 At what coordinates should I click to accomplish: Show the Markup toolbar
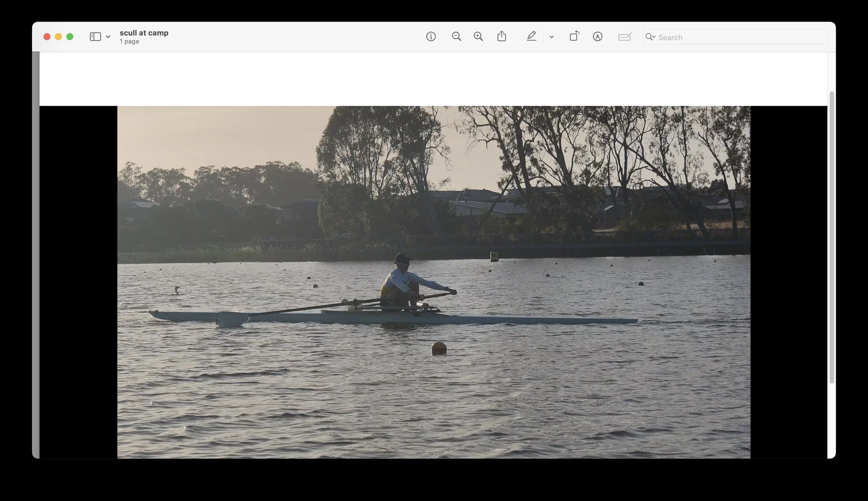click(x=597, y=36)
